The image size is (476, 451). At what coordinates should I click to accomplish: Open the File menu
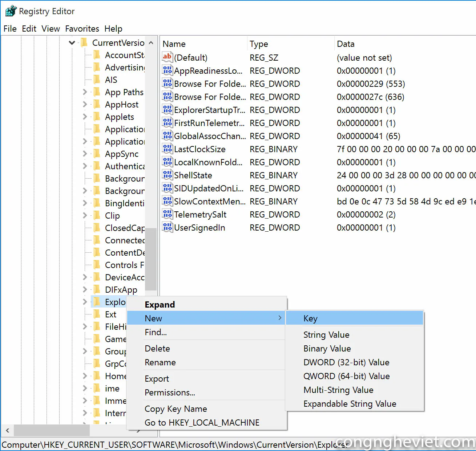10,29
